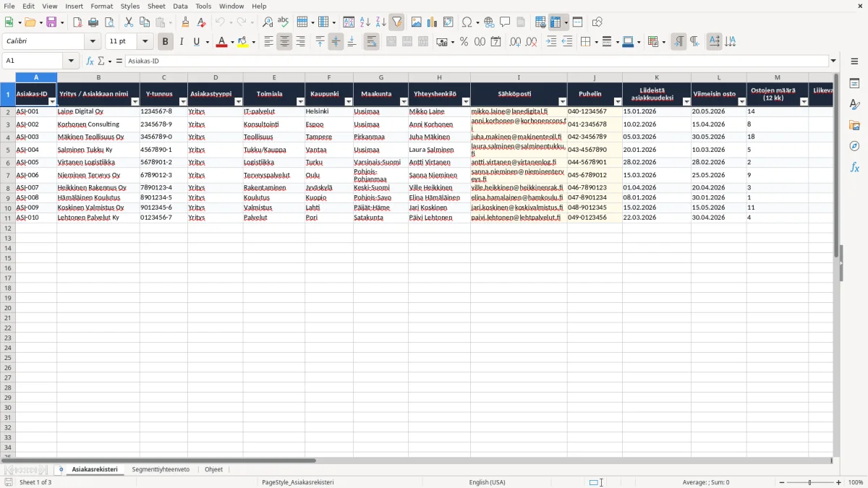868x488 pixels.
Task: Open the Font Size dropdown list
Action: pyautogui.click(x=145, y=42)
